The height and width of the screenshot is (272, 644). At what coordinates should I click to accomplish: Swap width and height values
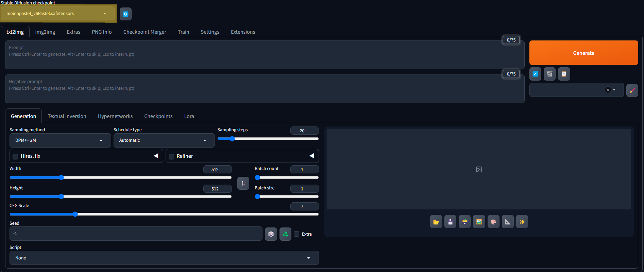(243, 183)
